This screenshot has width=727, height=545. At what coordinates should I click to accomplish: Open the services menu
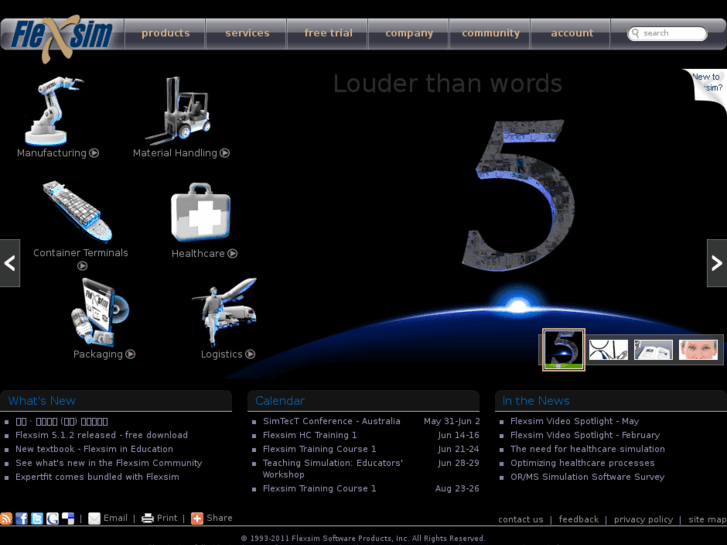[x=247, y=33]
